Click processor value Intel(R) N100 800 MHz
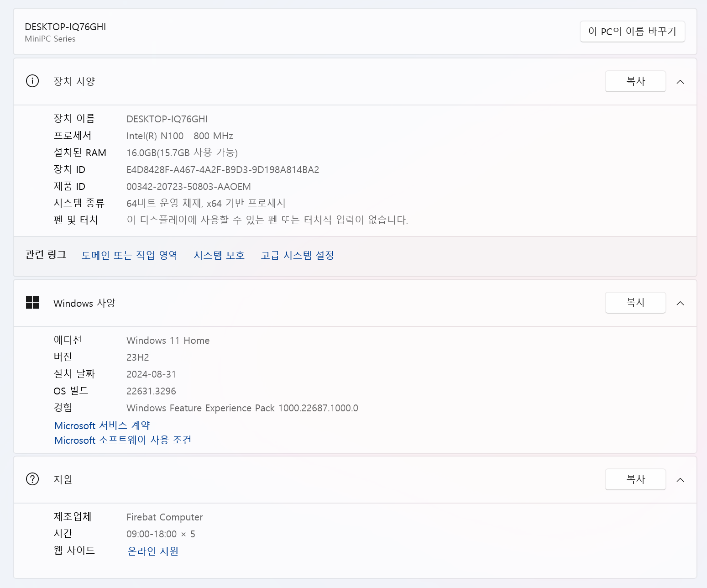Viewport: 707px width, 588px height. (180, 136)
